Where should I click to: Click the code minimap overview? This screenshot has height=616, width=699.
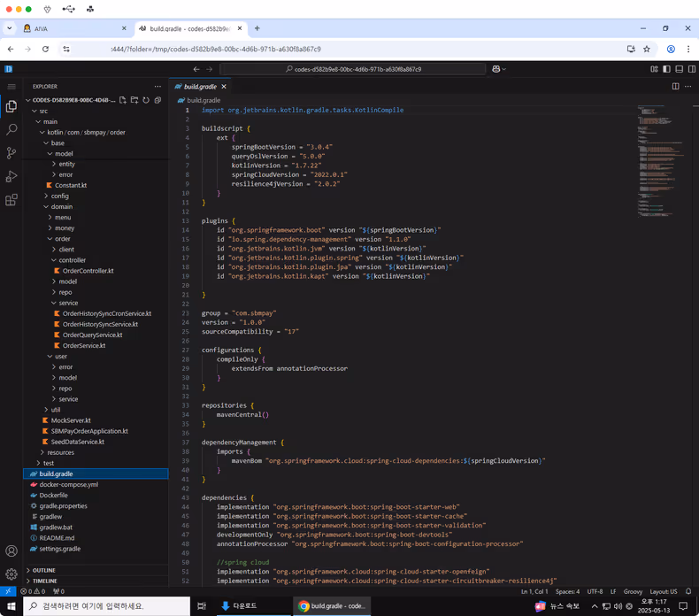pos(663,161)
